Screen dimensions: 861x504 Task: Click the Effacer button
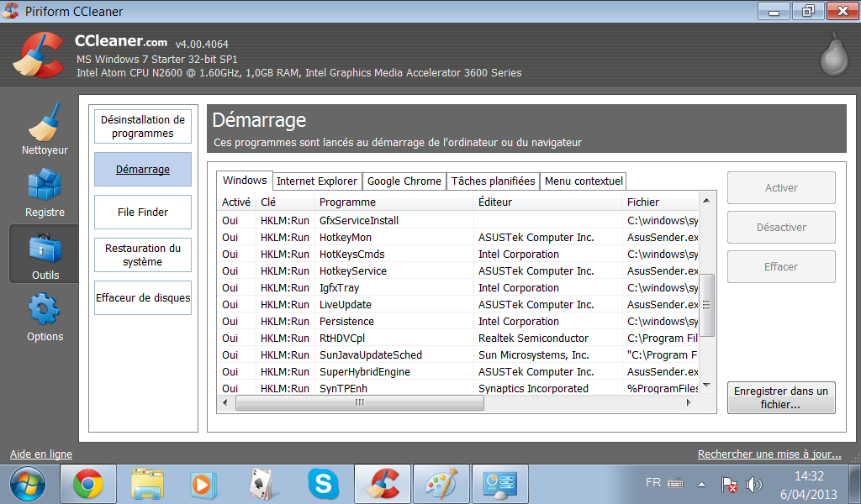pos(781,267)
